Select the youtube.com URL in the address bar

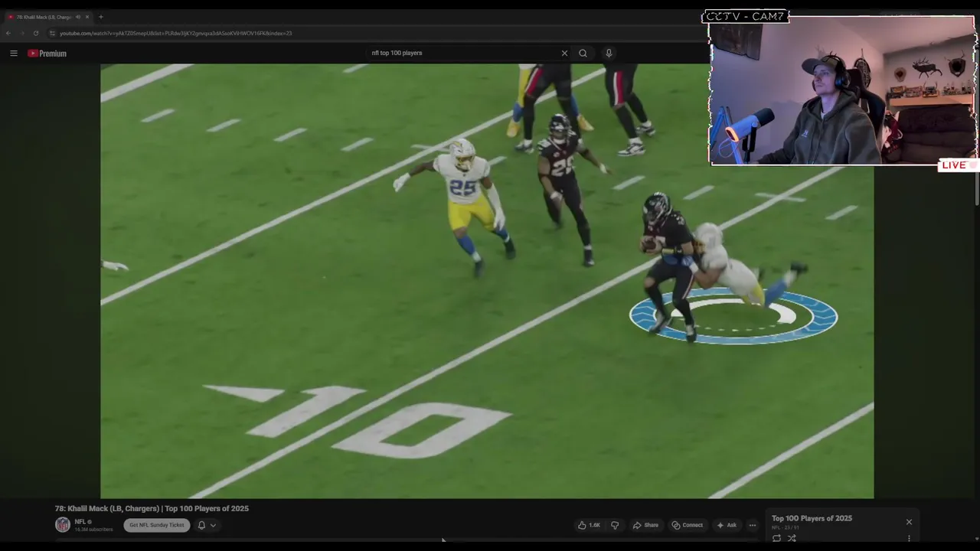click(x=175, y=33)
